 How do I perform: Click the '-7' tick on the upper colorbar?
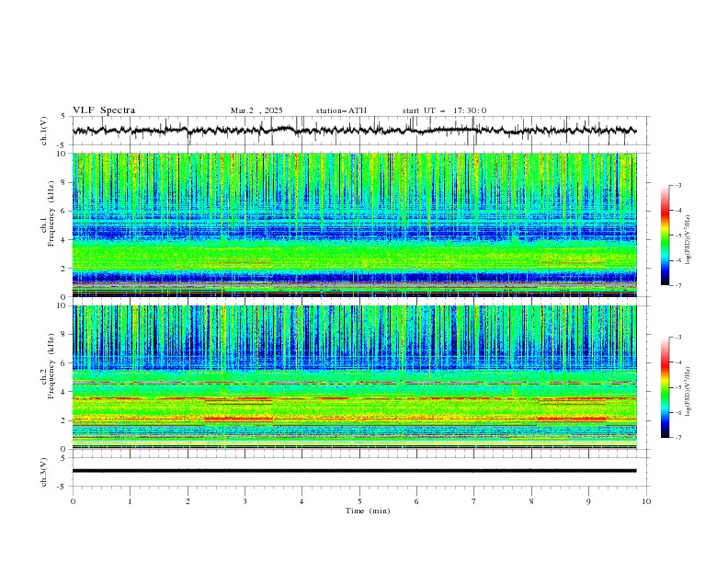tap(677, 285)
